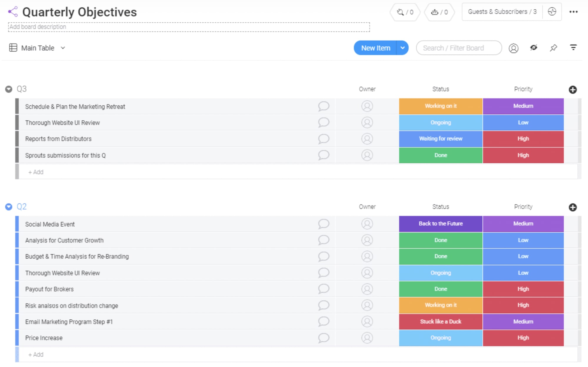Open the Payout for Brokers item
Viewport: 588px width, 367px height.
pos(49,289)
